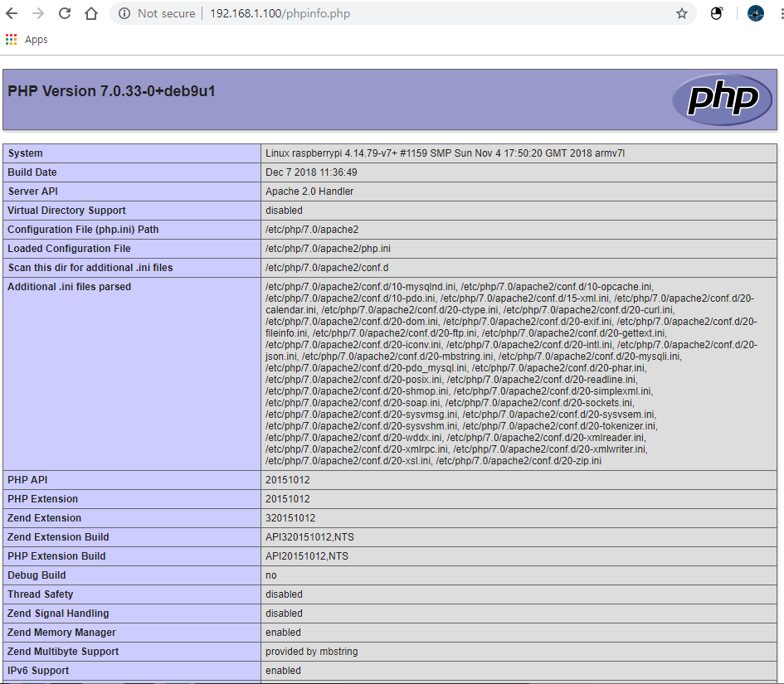
Task: Select the /etc/php/7.0/apache2/php.ini value
Action: click(328, 249)
